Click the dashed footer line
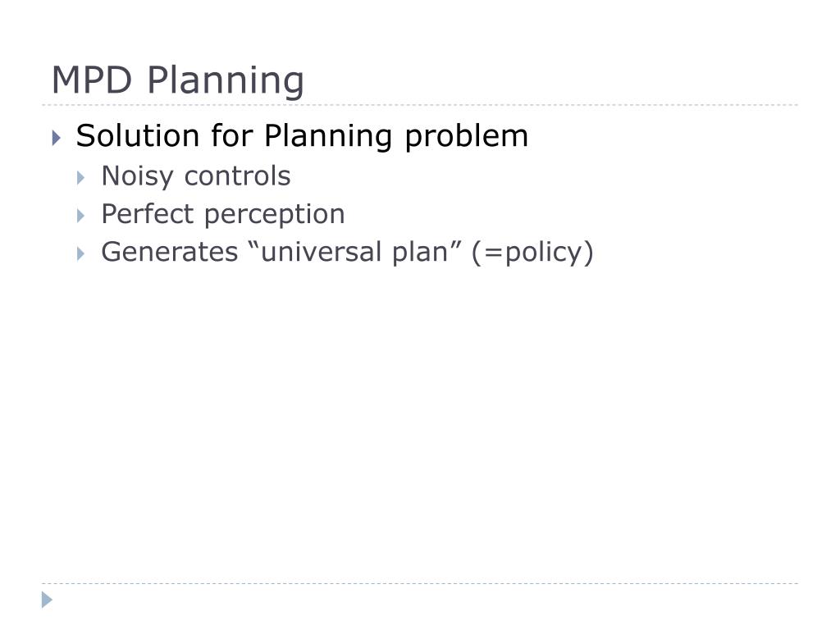 (420, 583)
